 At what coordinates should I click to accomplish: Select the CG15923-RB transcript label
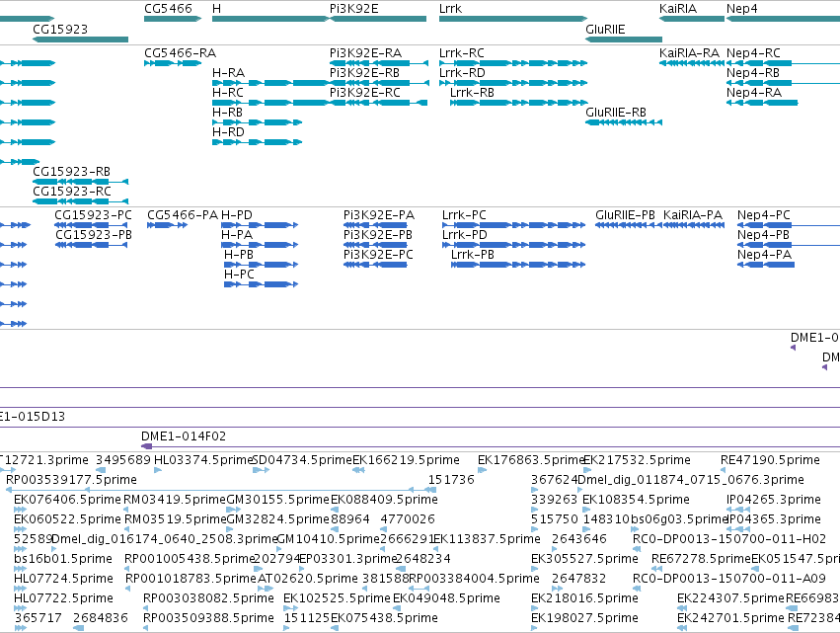click(x=71, y=172)
